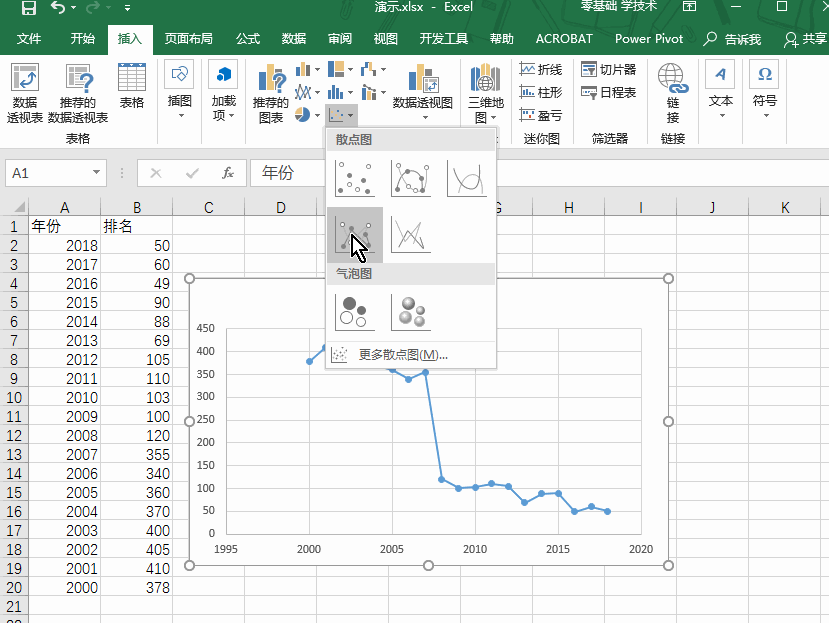The height and width of the screenshot is (623, 829).
Task: Switch to the 页面布局 ribbon tab
Action: tap(189, 39)
